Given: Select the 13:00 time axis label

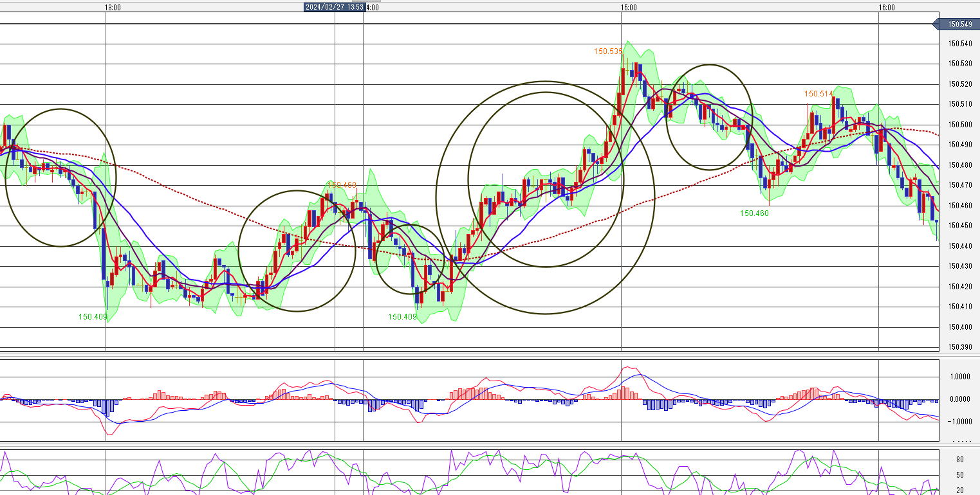Looking at the screenshot, I should coord(113,7).
